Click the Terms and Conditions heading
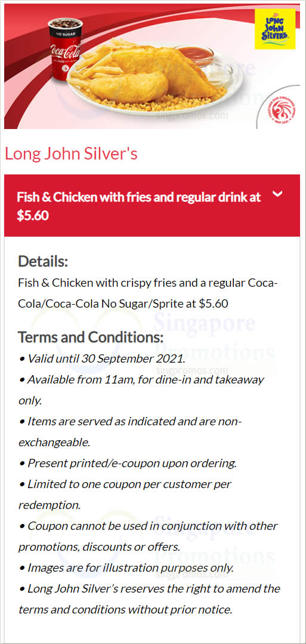306x644 pixels. pos(91,338)
